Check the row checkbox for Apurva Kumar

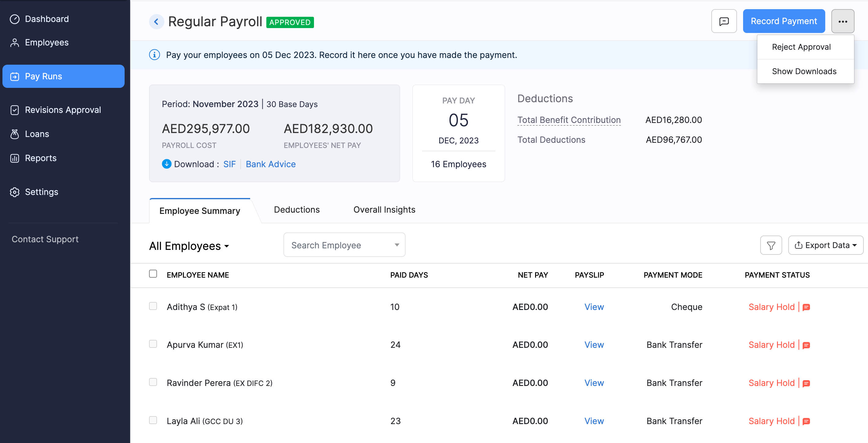pyautogui.click(x=153, y=344)
